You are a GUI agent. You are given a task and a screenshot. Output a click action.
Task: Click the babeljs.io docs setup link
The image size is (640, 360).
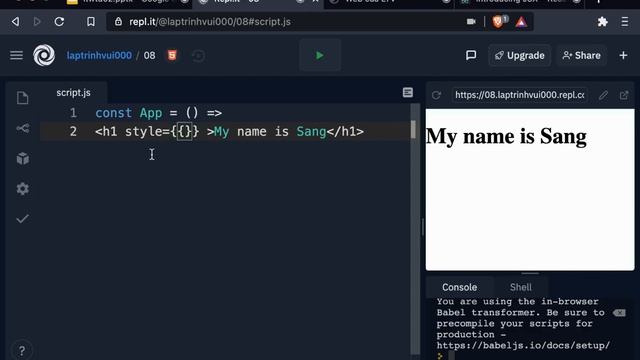tap(523, 345)
